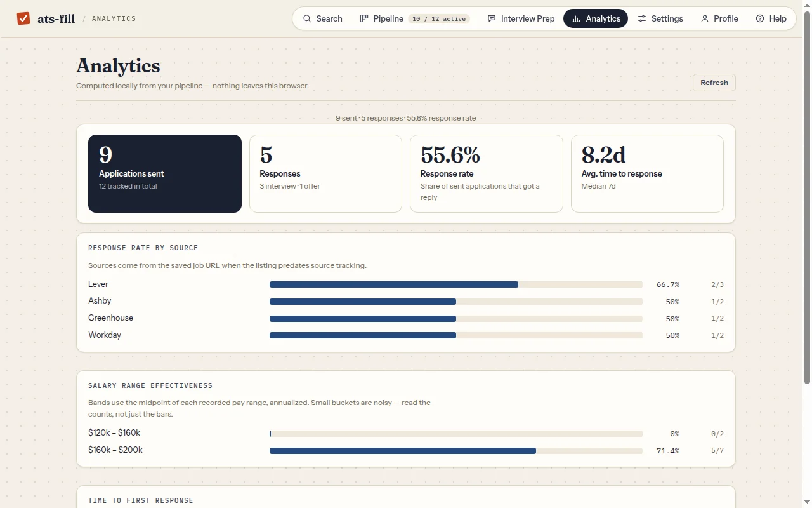Click the '5/7' salary band count

(x=717, y=451)
